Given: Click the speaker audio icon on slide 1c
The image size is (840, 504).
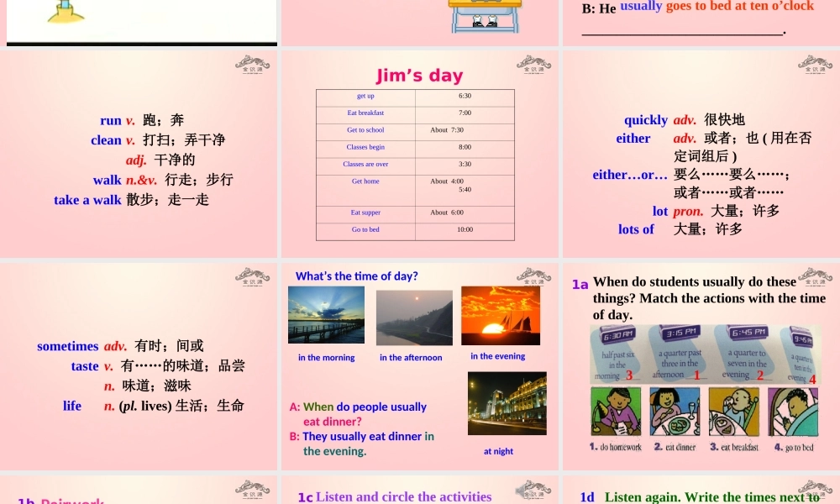Looking at the screenshot, I should click(522, 491).
